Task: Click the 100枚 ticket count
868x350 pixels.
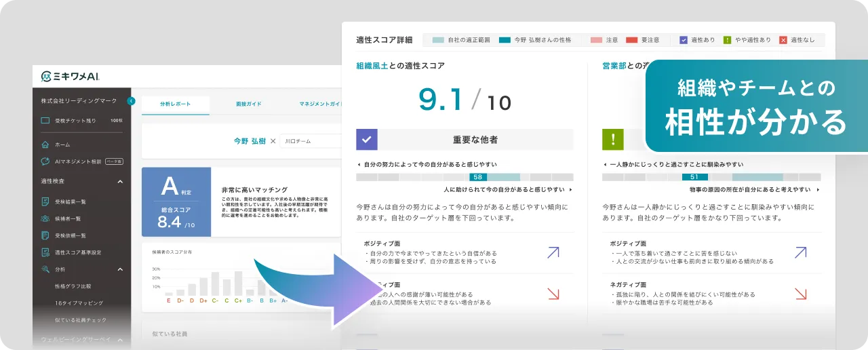Action: (116, 121)
